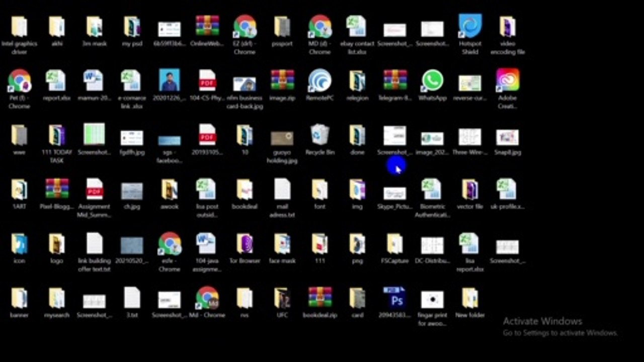Launch the esfe Chrome shortcut
Screen dimensions: 644x362
pyautogui.click(x=170, y=244)
